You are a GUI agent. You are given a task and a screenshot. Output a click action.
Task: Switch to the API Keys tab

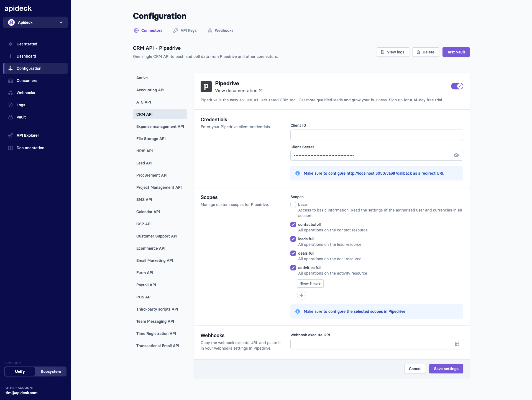pyautogui.click(x=185, y=30)
